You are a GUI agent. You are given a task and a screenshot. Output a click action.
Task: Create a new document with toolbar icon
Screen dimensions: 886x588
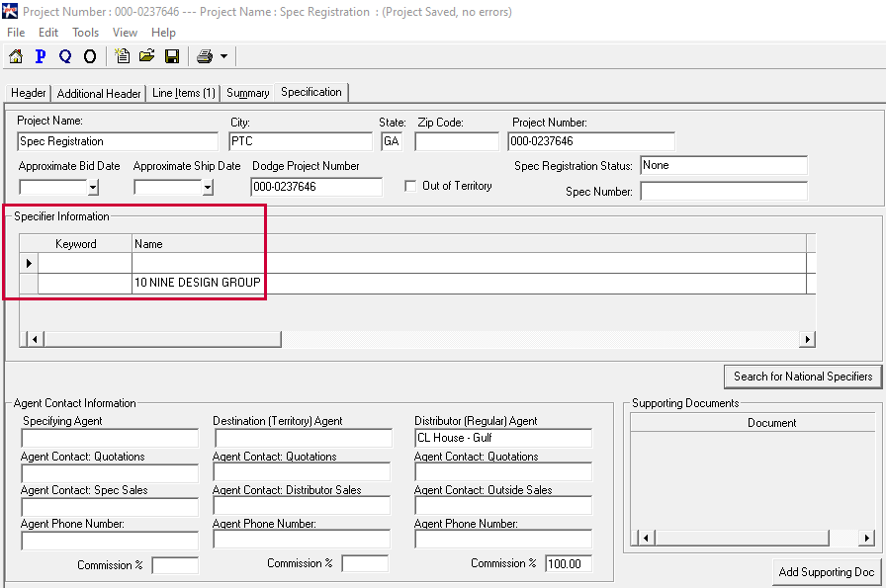[x=123, y=56]
